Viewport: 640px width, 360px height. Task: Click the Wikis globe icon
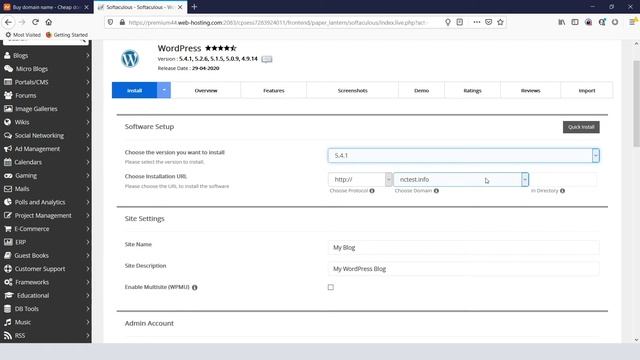[x=7, y=122]
